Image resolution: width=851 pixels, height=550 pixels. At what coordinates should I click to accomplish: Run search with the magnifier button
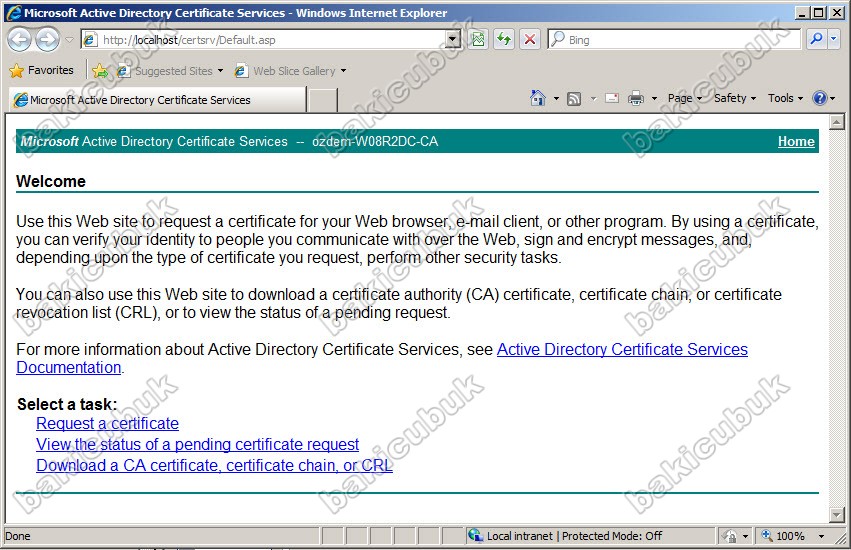pyautogui.click(x=816, y=39)
